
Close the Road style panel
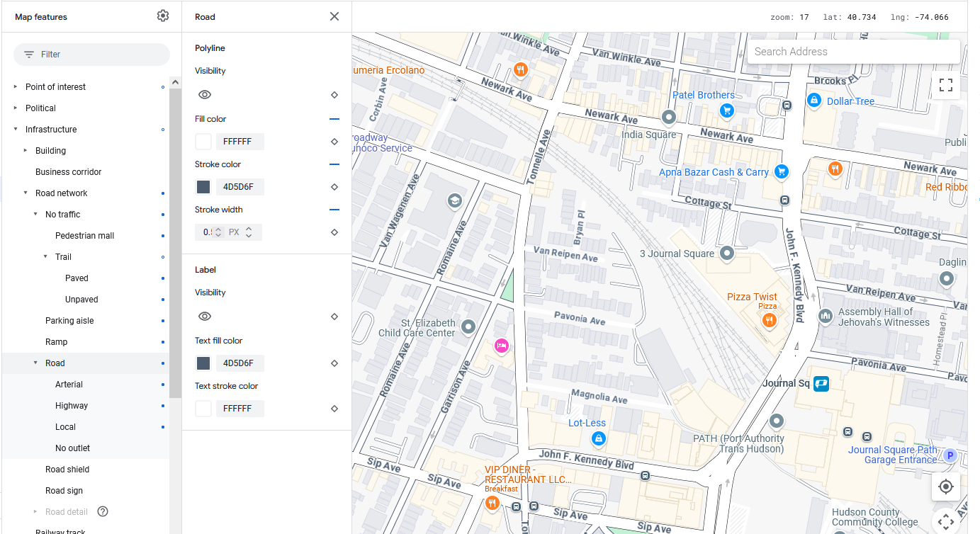tap(334, 16)
